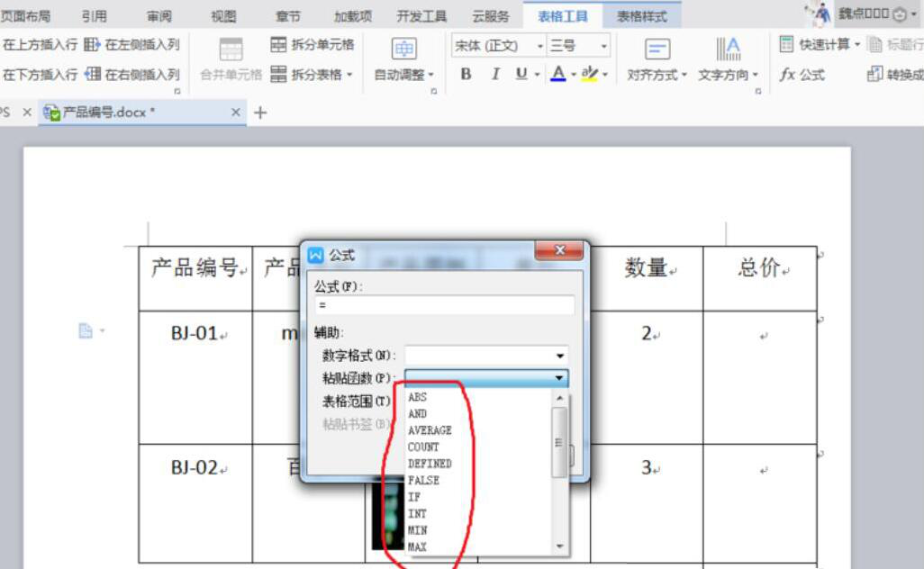This screenshot has height=569, width=924.
Task: Switch to the 审阅 ribbon tab
Action: point(159,16)
